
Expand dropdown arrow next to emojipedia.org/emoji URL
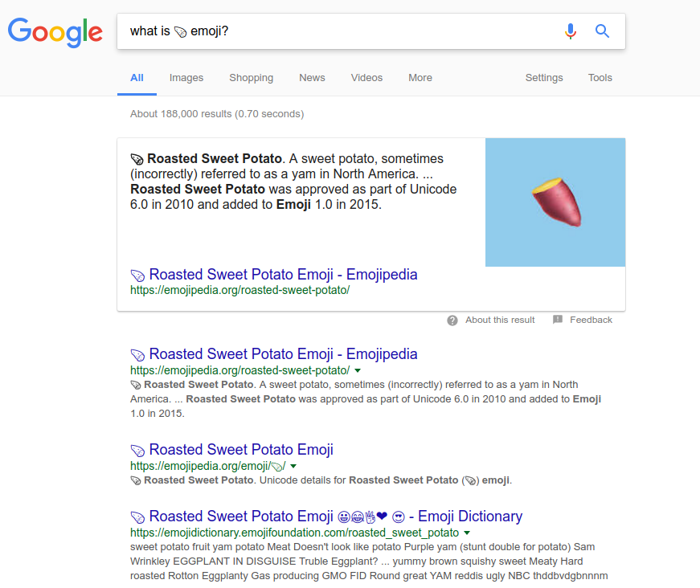(x=293, y=466)
